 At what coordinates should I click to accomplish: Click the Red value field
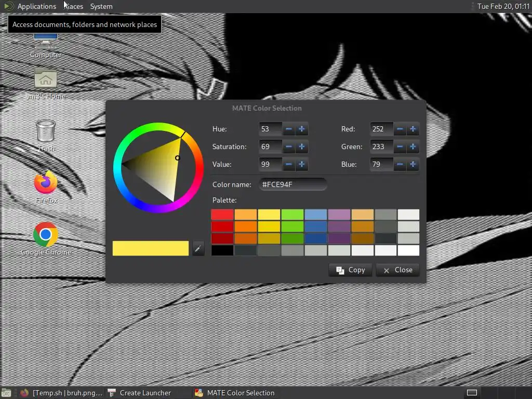tap(382, 129)
